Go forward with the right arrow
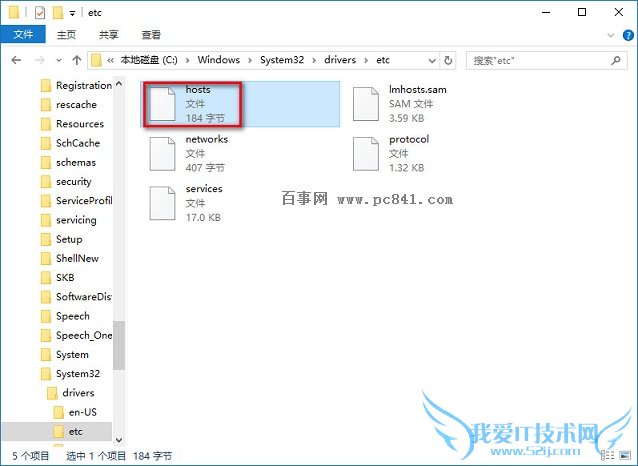The width and height of the screenshot is (638, 466). 40,60
